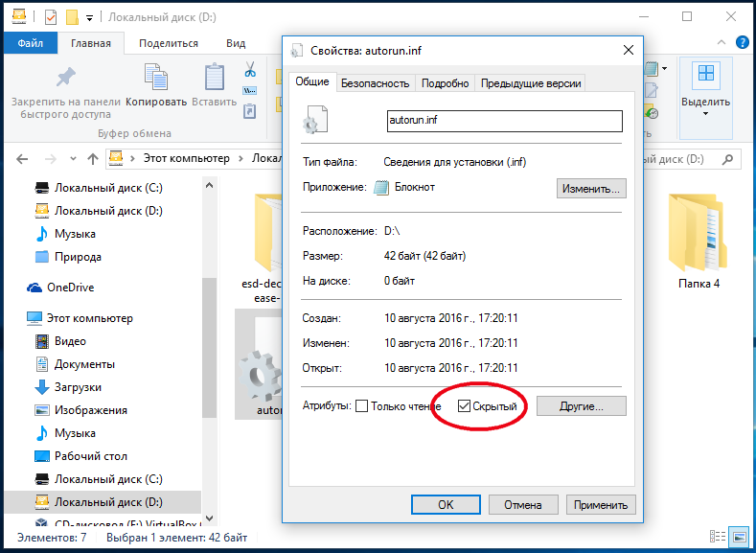Click the pin to Quick Access icon
This screenshot has width=756, height=553.
click(65, 79)
